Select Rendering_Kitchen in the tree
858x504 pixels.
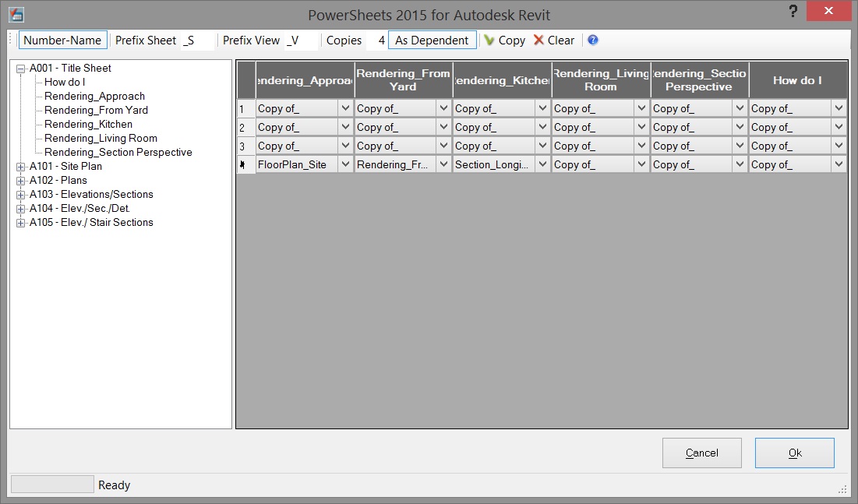point(88,124)
